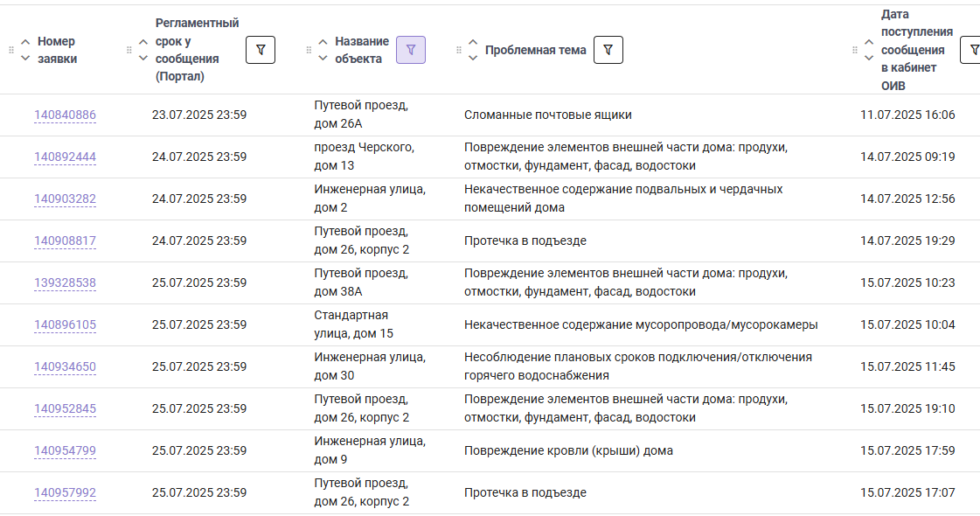This screenshot has width=980, height=516.
Task: Select received date '15.07.2025 17:59'
Action: tap(907, 450)
